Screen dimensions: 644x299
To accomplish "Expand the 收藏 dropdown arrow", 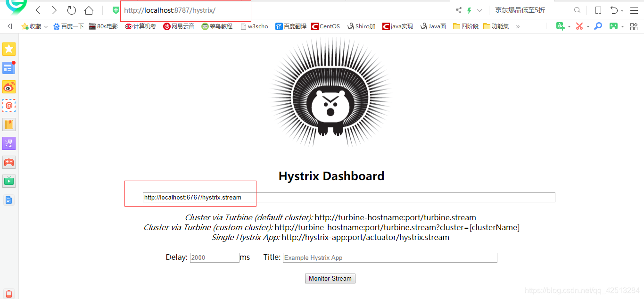I will tap(46, 27).
